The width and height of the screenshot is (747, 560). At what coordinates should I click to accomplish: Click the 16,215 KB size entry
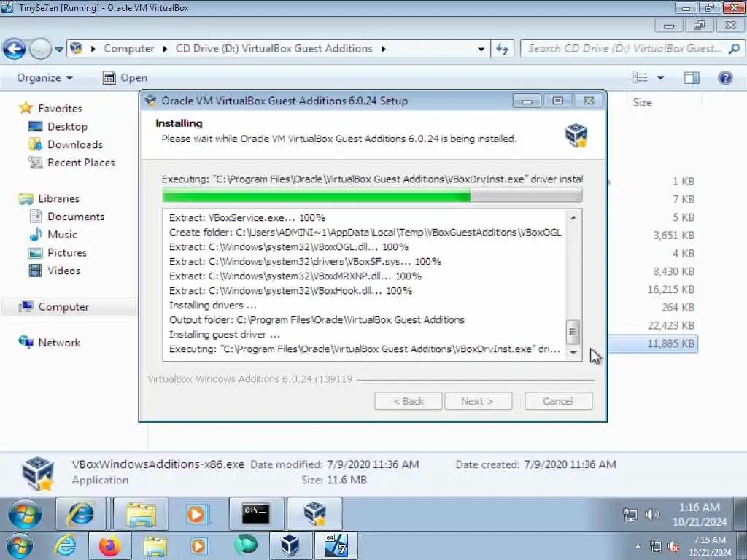pos(671,289)
